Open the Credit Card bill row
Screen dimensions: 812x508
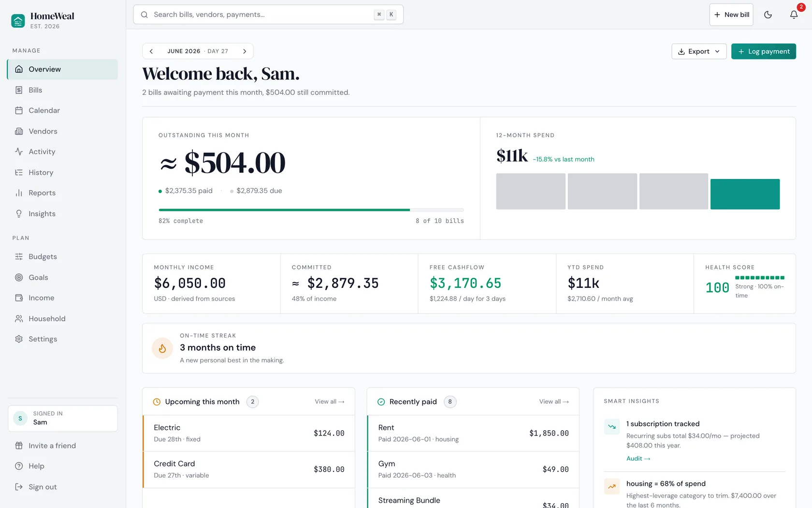[x=248, y=469]
